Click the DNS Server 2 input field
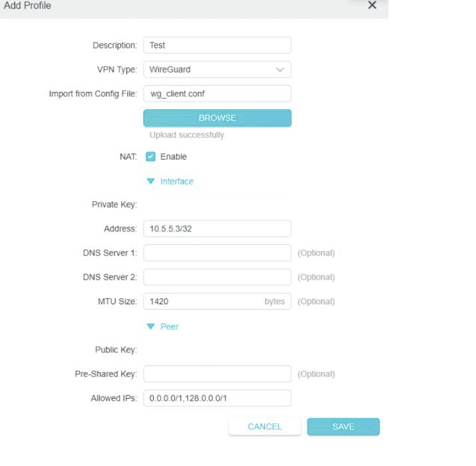 (x=217, y=277)
